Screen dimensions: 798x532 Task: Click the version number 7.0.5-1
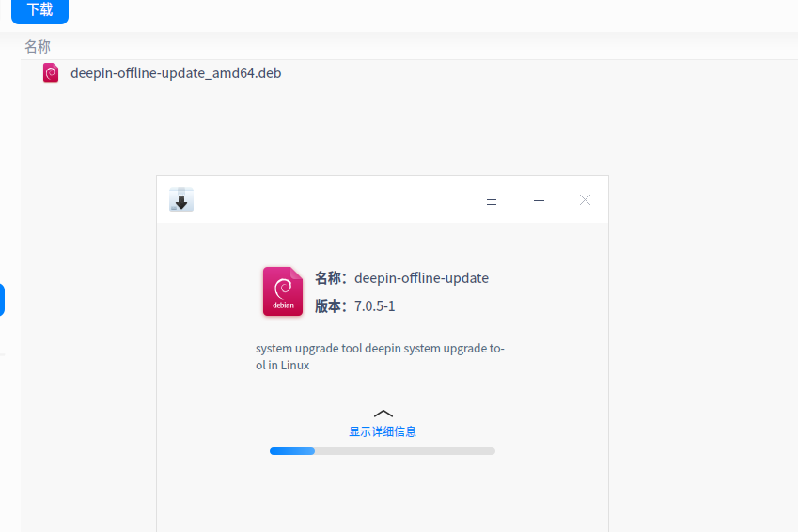click(x=375, y=306)
